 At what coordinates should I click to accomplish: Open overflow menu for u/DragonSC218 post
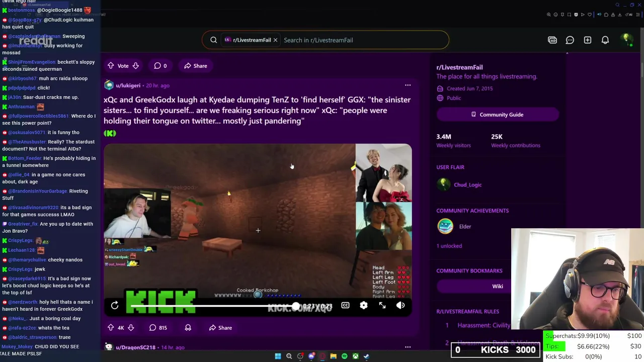click(408, 347)
